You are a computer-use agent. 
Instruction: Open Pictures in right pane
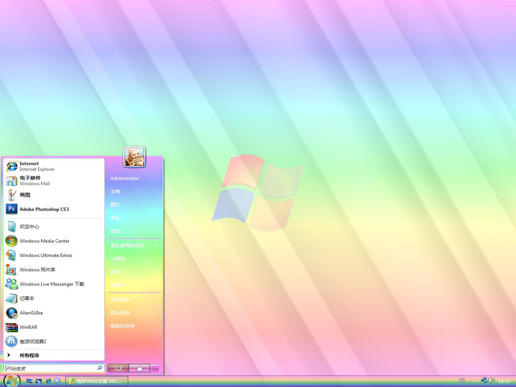(x=134, y=205)
